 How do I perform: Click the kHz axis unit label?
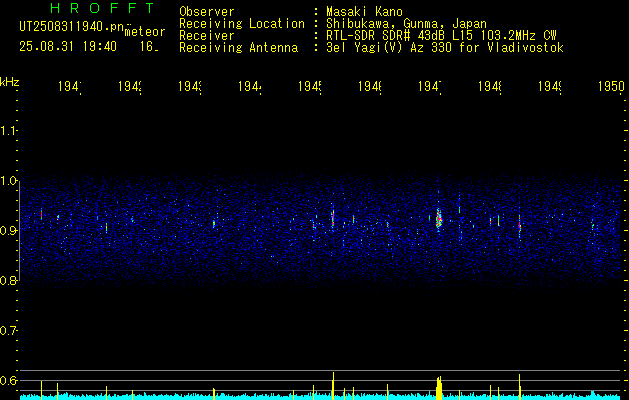(10, 82)
